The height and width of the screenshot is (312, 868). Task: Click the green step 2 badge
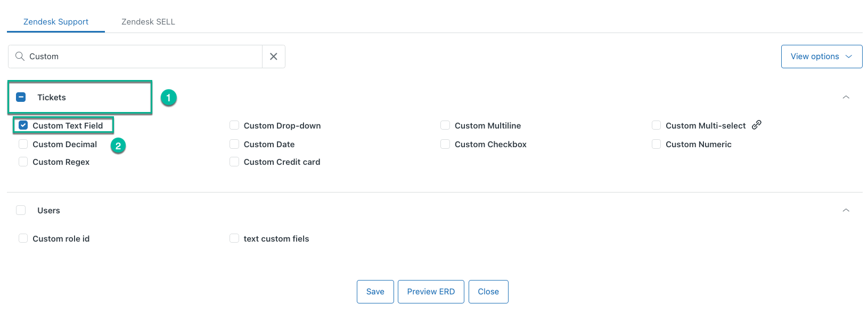[x=118, y=146]
